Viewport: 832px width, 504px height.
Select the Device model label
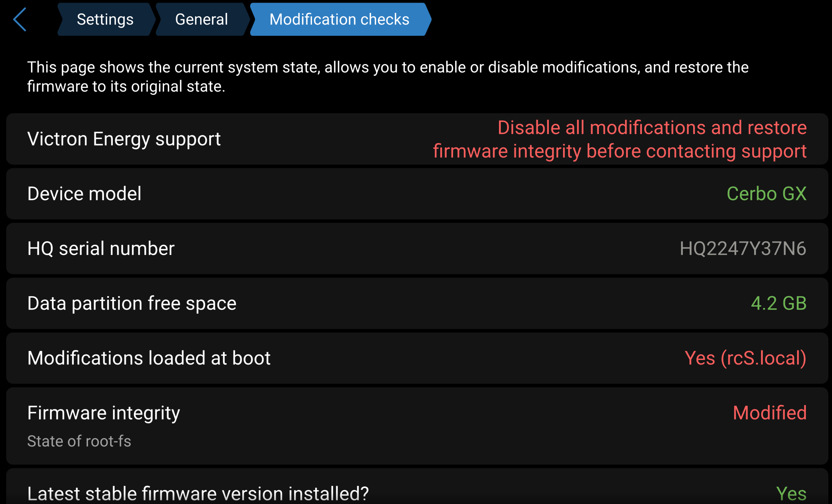(85, 194)
